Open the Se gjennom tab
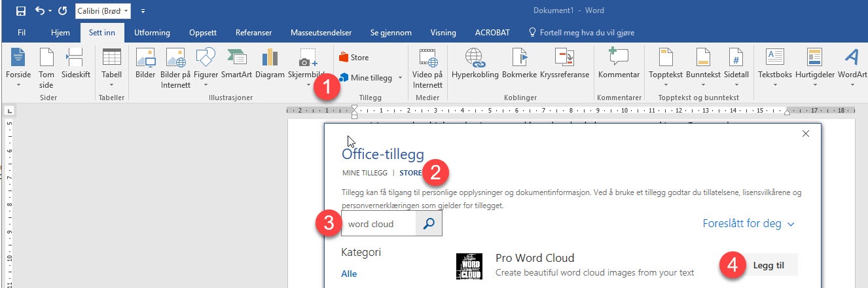This screenshot has height=288, width=868. [x=391, y=32]
